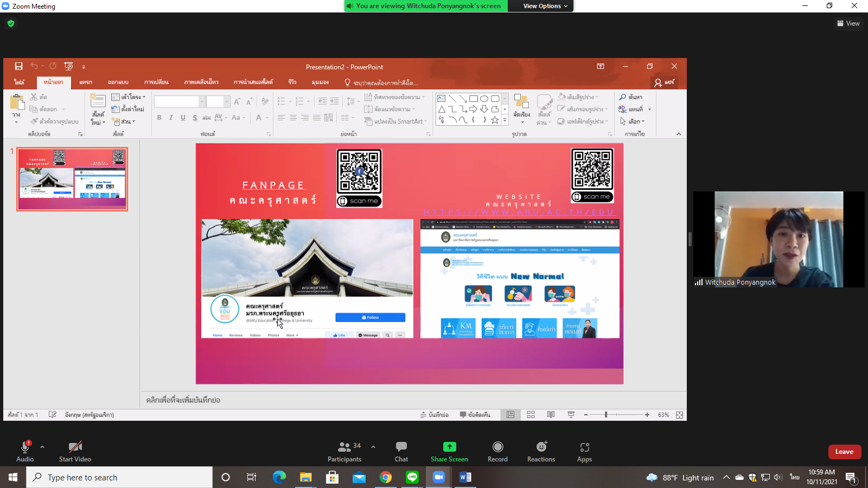
Task: Open the Zoom Chat panel
Action: pos(401,452)
